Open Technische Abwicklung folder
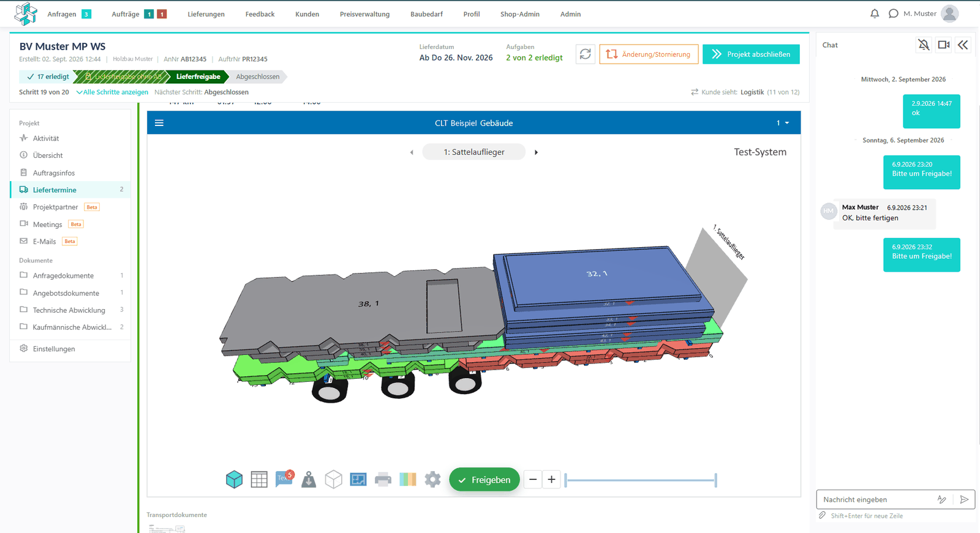Screen dimensions: 980x533 click(x=70, y=310)
